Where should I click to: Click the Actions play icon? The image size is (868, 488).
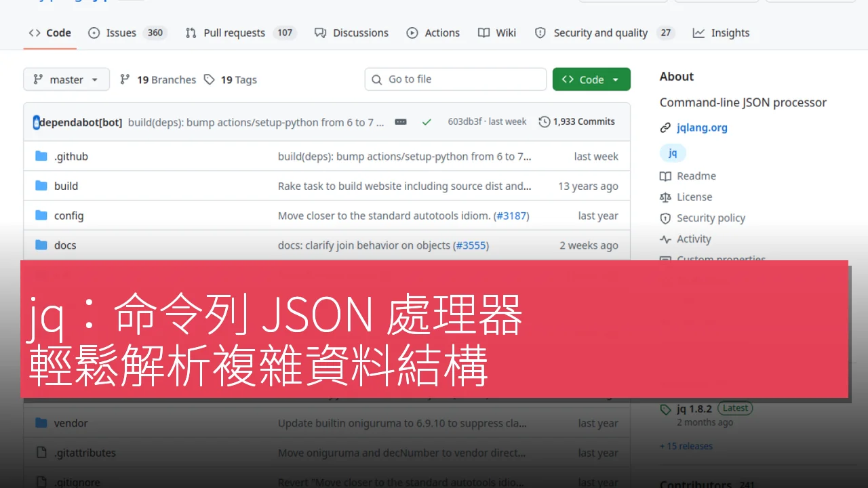click(x=412, y=33)
